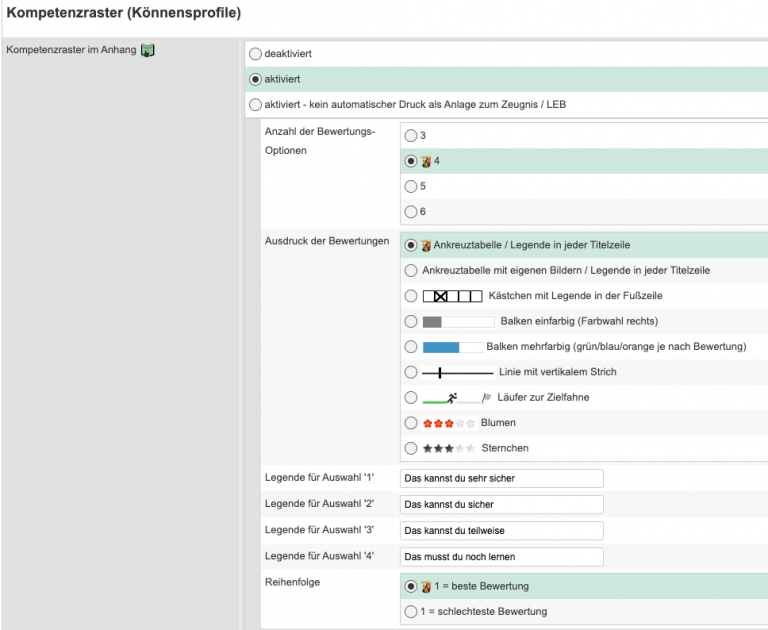The image size is (768, 630).
Task: Click the Legende für Auswahl '3' text field
Action: (x=502, y=530)
